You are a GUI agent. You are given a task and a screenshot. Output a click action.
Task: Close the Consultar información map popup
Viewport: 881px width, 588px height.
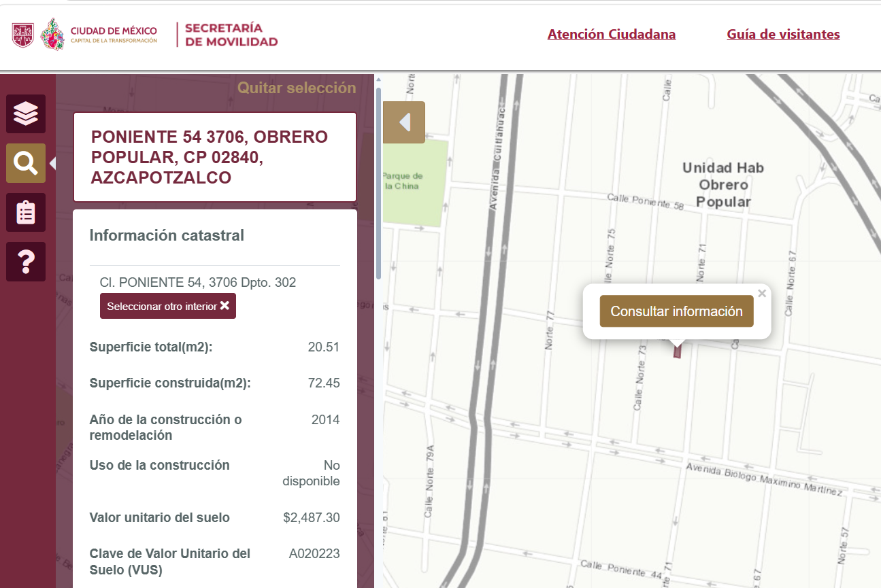762,294
